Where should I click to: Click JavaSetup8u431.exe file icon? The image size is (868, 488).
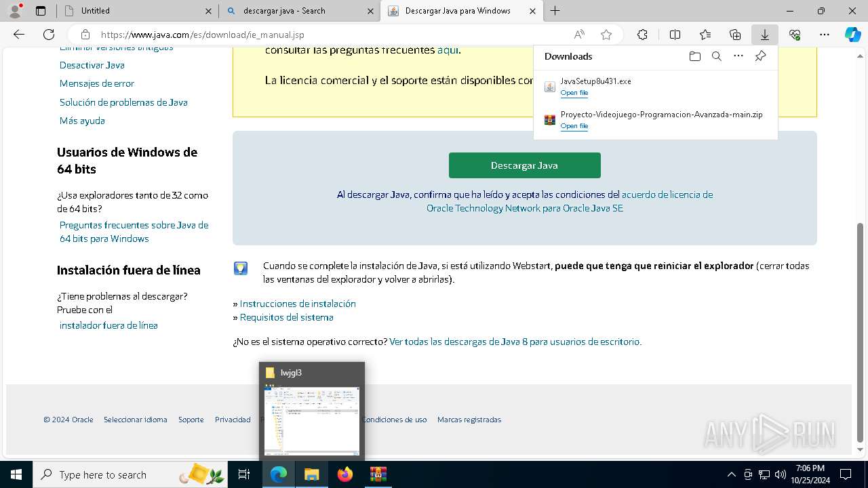pos(550,87)
